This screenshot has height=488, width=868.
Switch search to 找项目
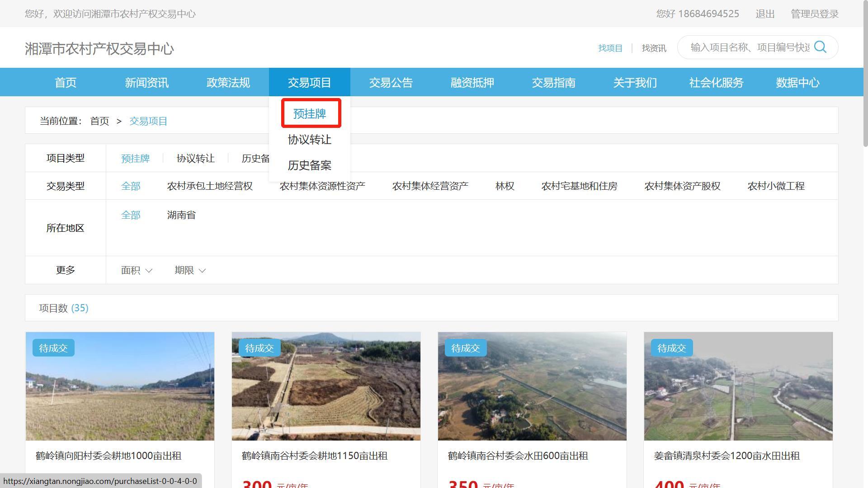click(610, 48)
